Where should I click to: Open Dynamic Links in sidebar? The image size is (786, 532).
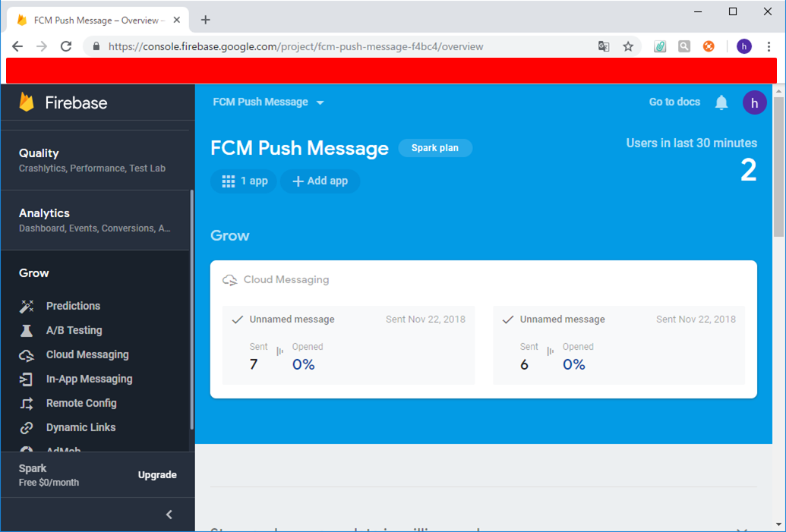(80, 427)
